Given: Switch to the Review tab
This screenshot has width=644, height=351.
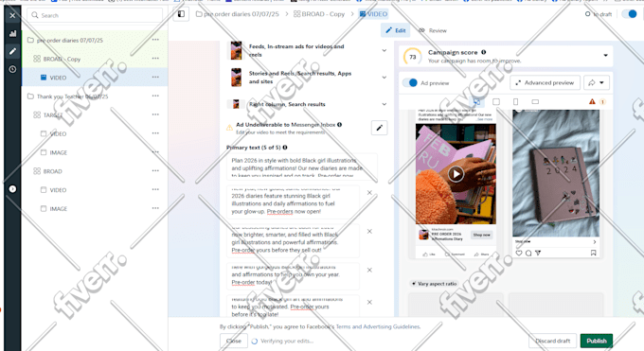Looking at the screenshot, I should tap(433, 30).
